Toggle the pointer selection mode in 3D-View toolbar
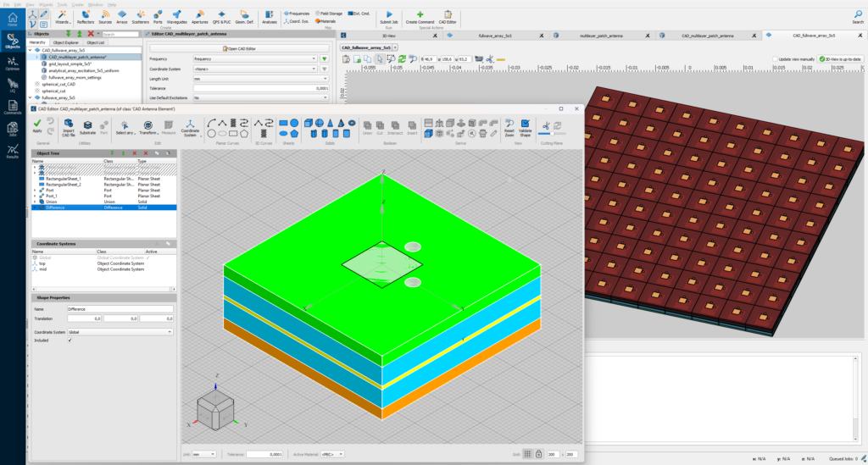 [380, 58]
